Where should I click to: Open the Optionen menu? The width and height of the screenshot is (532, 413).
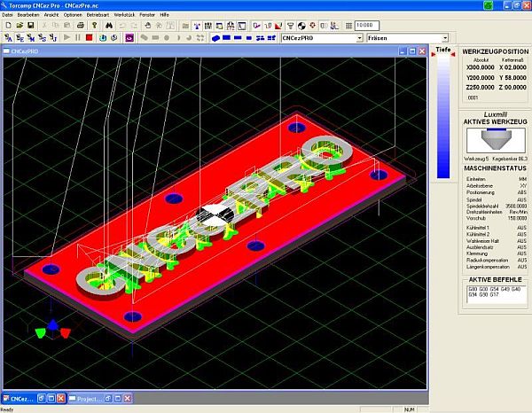(73, 15)
